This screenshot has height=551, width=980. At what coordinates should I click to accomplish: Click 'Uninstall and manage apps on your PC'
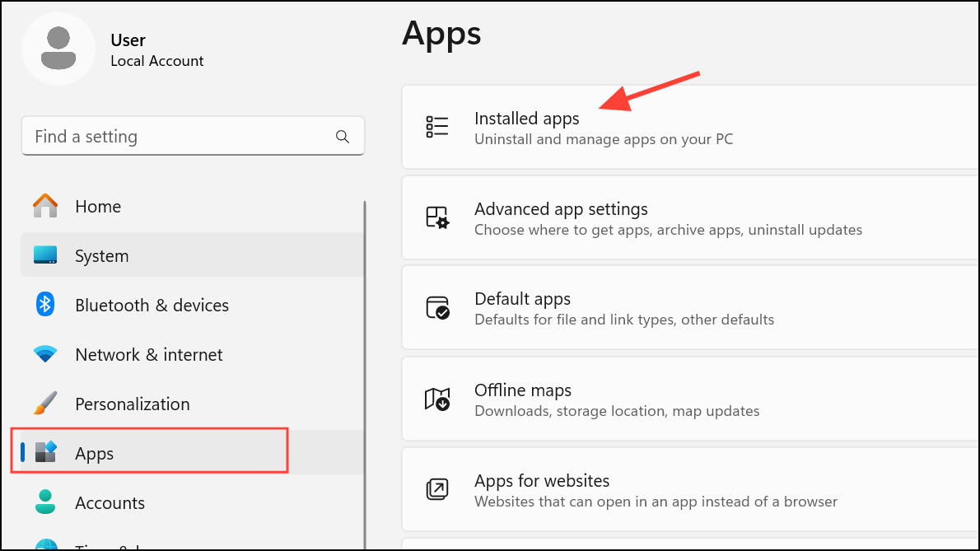[x=603, y=138]
